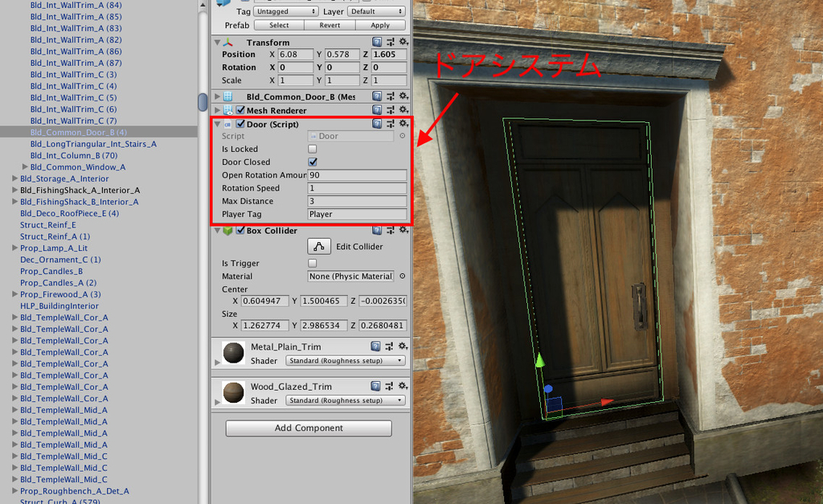Open Transform preset selector icon
The image size is (823, 504).
(391, 42)
